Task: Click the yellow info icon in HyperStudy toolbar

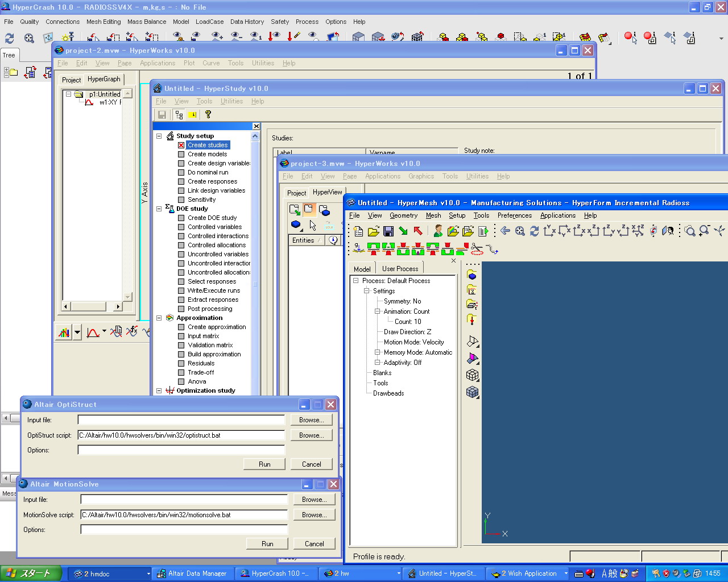Action: pyautogui.click(x=193, y=115)
